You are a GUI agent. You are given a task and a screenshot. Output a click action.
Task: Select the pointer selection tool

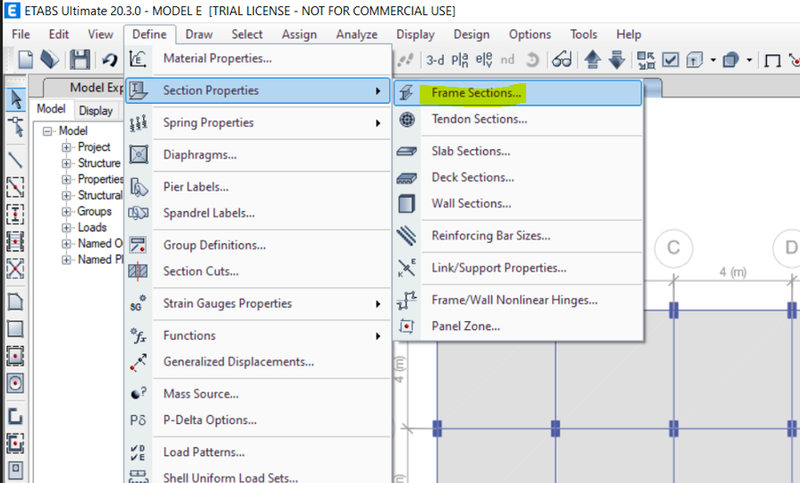(x=16, y=99)
